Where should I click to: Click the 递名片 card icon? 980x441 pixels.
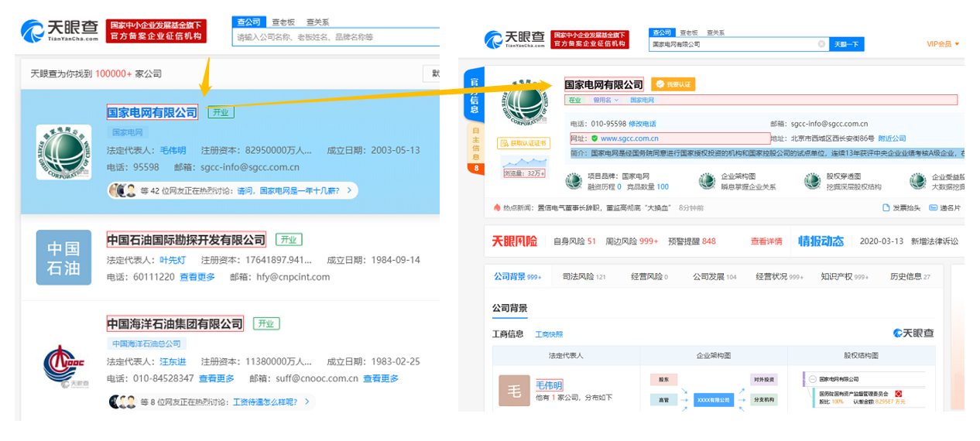[933, 207]
